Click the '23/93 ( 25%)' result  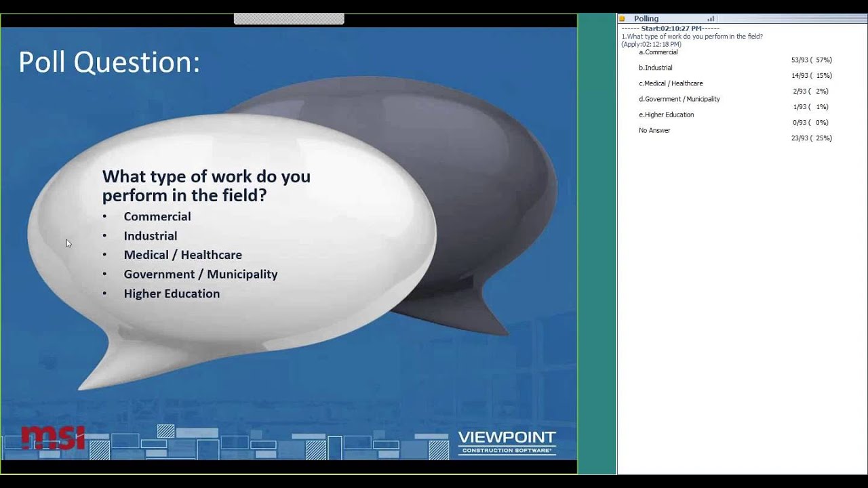tap(811, 138)
